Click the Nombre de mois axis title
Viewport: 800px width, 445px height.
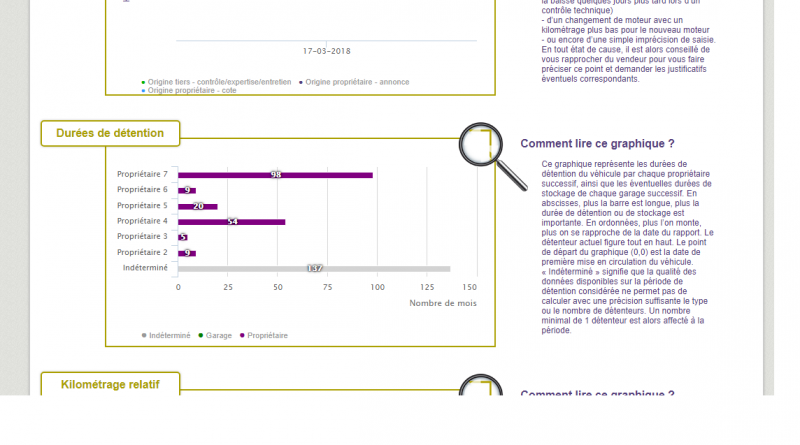443,303
